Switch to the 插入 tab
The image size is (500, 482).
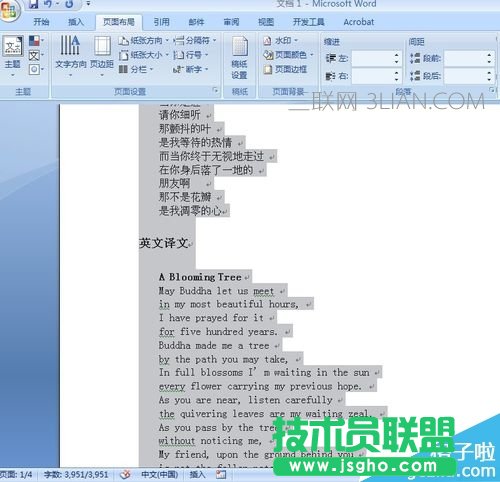76,22
